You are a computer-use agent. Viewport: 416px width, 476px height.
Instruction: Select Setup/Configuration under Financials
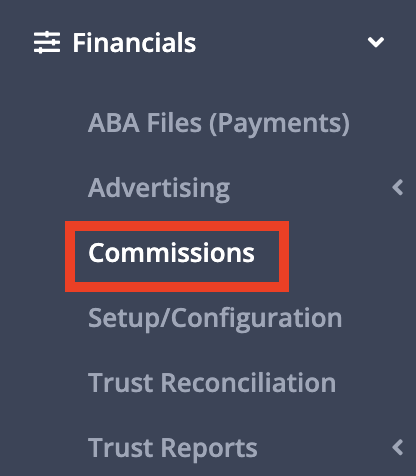(215, 318)
